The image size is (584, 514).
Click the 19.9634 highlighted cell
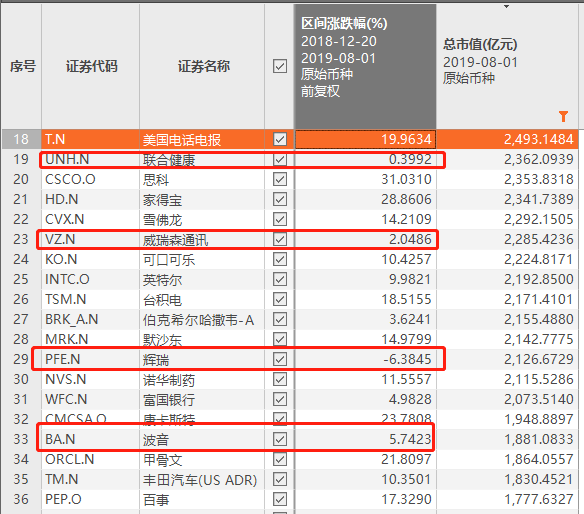click(365, 139)
